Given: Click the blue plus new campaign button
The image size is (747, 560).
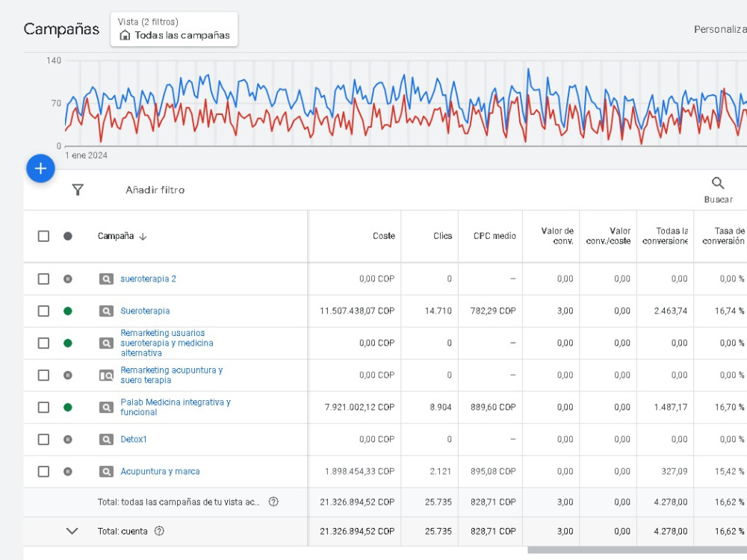Looking at the screenshot, I should (x=40, y=168).
